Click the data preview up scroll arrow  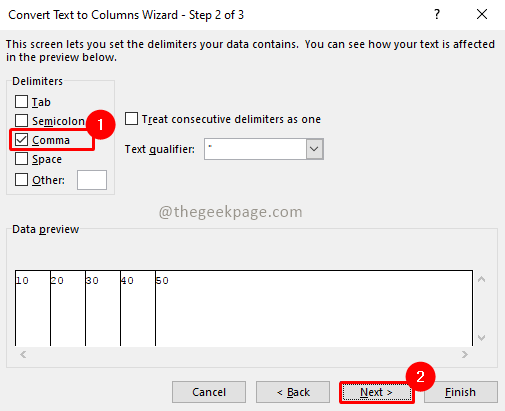click(x=481, y=279)
